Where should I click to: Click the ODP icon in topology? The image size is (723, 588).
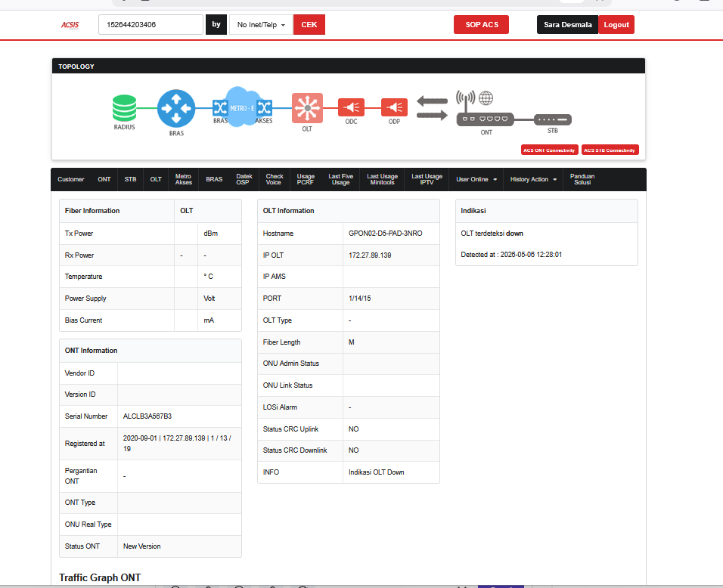click(x=394, y=107)
